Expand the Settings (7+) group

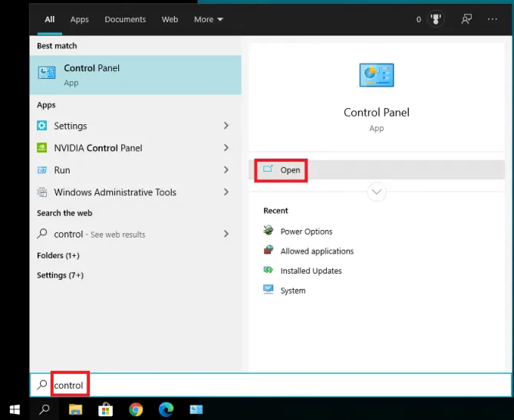tap(61, 275)
